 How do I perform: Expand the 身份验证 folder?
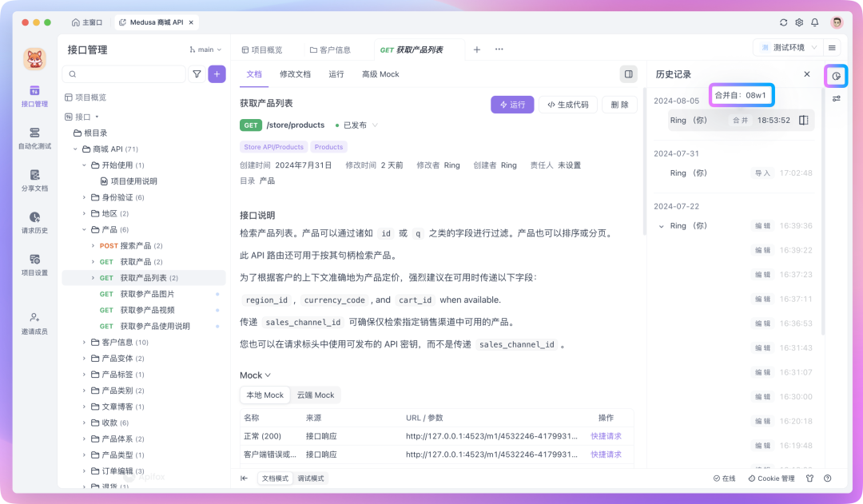click(x=84, y=197)
